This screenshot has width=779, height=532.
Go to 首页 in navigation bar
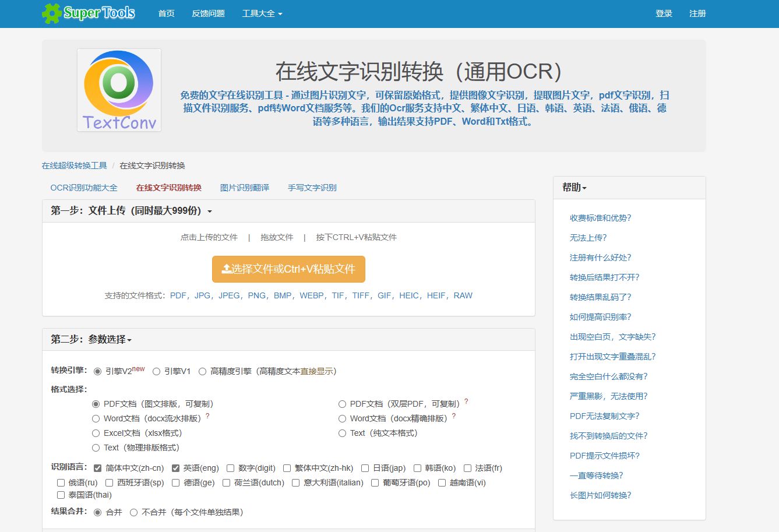(167, 13)
